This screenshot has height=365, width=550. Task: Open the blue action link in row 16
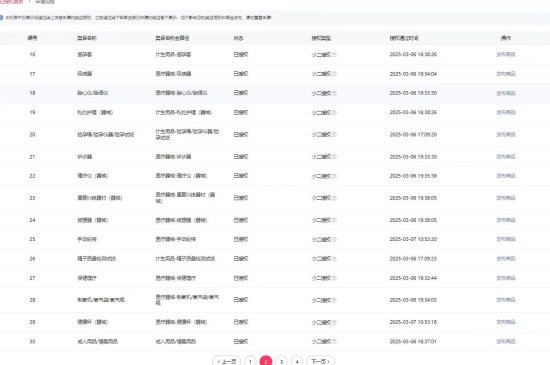click(506, 54)
